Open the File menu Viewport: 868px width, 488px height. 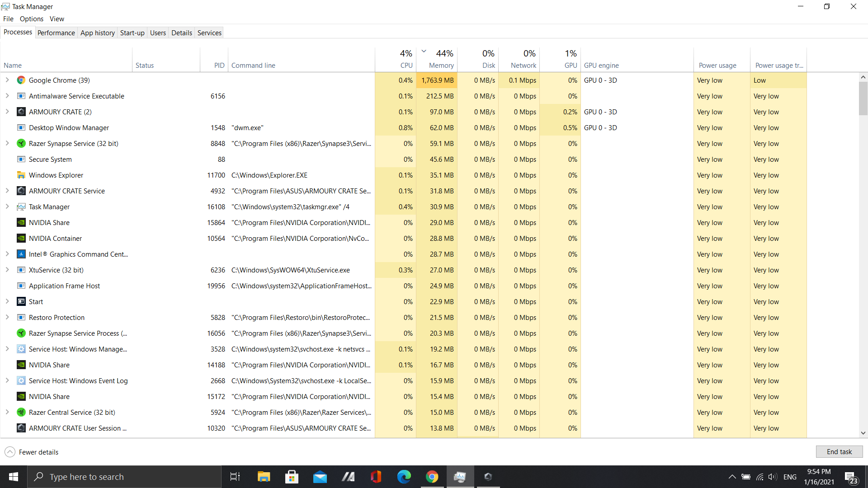coord(8,19)
